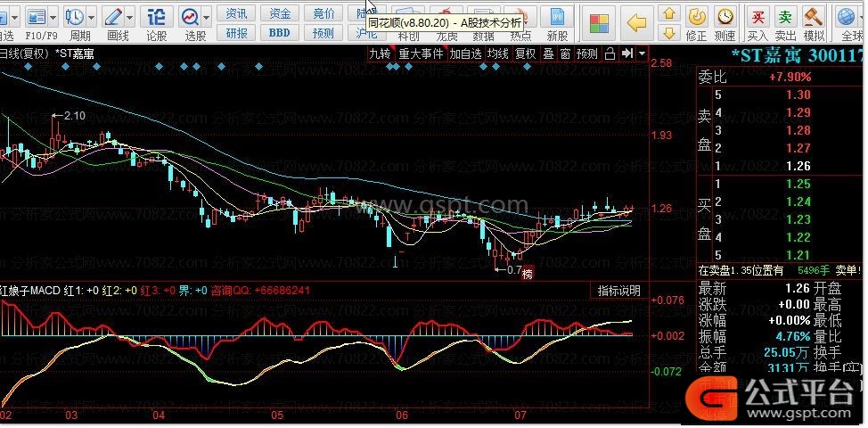Click the 测速 speed test clock icon
The height and width of the screenshot is (428, 868).
pyautogui.click(x=725, y=17)
